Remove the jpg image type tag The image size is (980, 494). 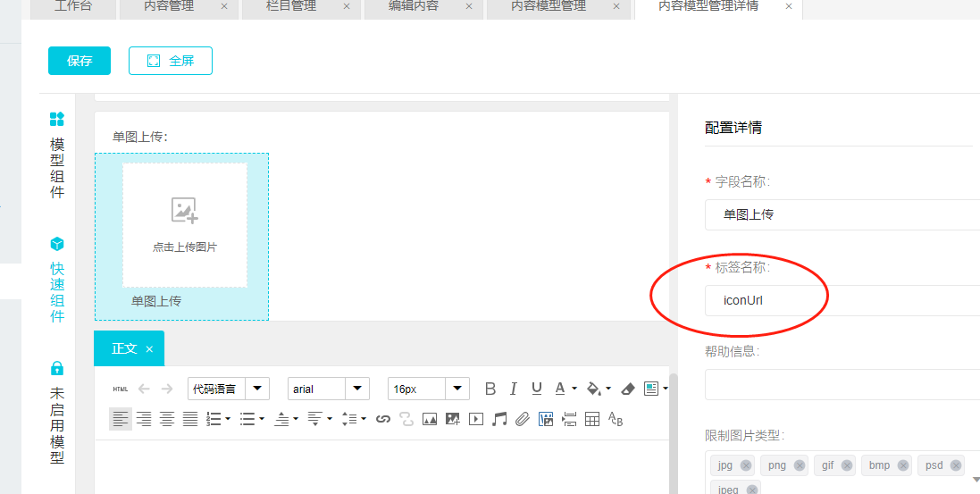point(746,466)
